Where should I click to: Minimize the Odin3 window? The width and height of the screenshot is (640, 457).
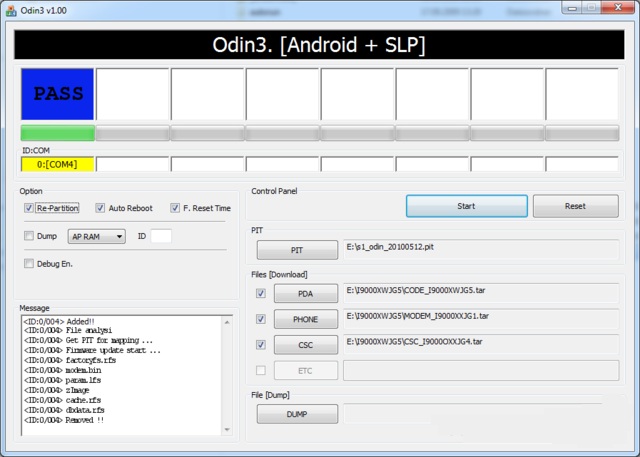(573, 8)
